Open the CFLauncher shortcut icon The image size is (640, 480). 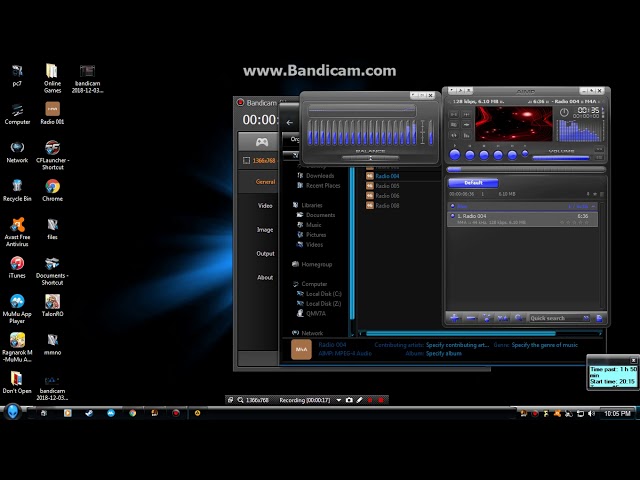[52, 155]
